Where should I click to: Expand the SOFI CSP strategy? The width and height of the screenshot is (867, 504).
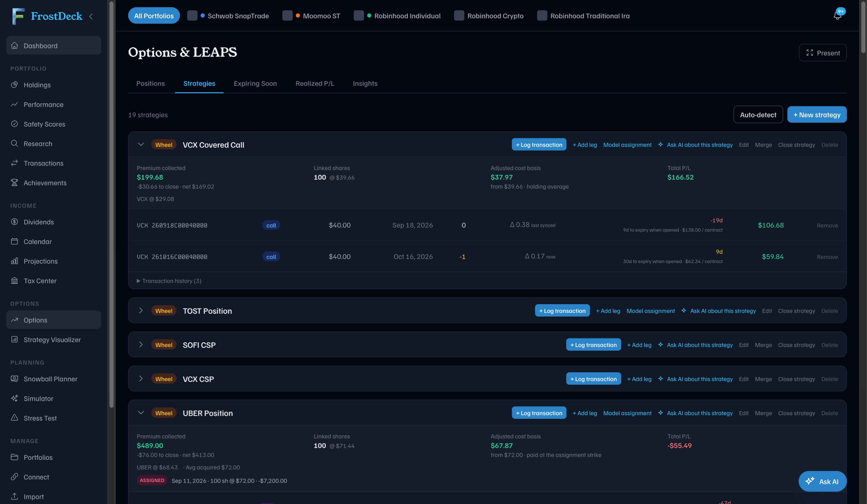coord(141,345)
